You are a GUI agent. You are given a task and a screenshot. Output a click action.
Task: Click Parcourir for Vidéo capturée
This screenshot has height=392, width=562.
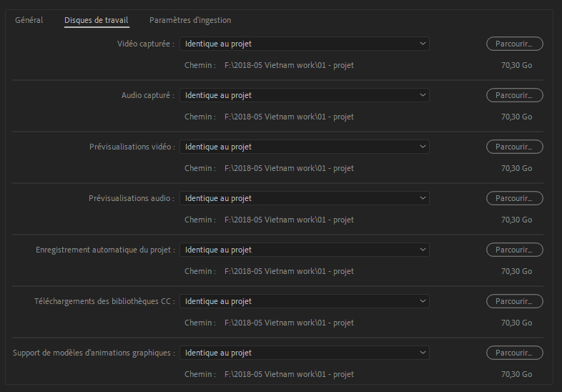coord(514,44)
